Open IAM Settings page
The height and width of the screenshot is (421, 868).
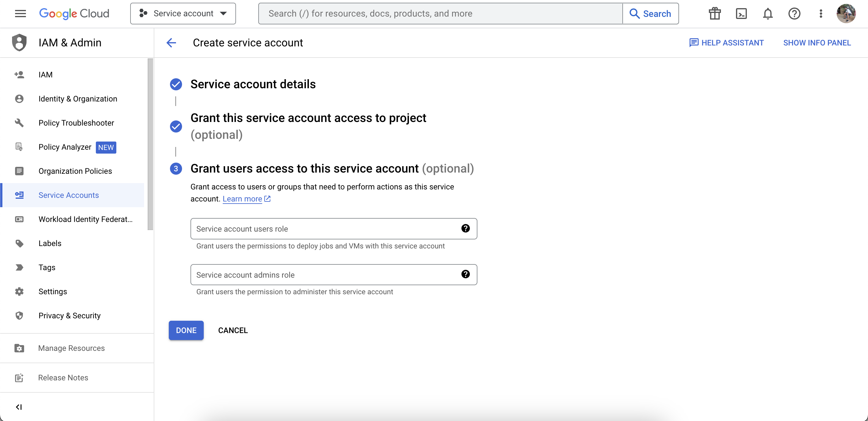72,291
